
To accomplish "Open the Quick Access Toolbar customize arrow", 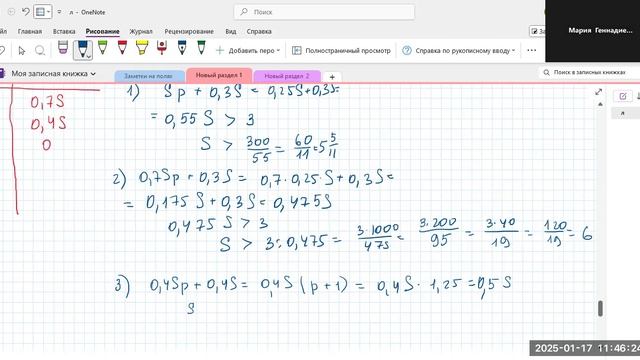I will tap(59, 12).
